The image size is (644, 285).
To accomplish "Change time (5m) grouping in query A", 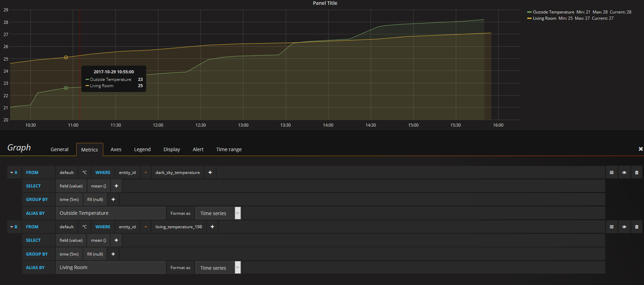I will click(69, 199).
